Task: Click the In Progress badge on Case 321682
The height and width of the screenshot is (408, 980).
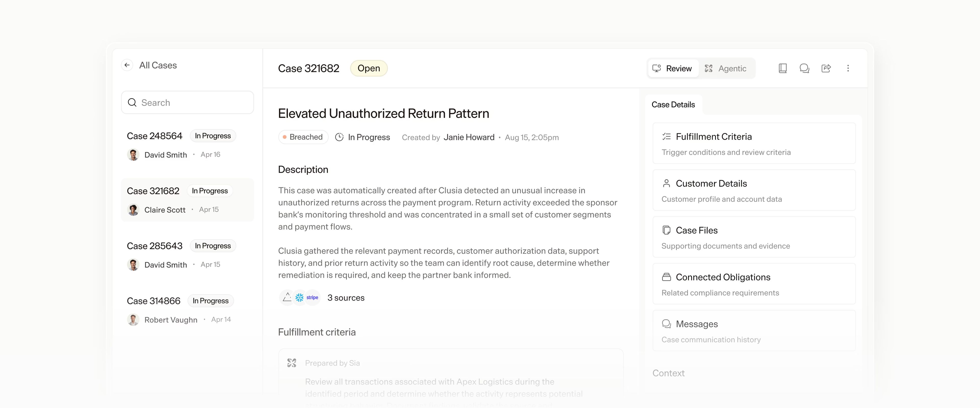Action: pyautogui.click(x=210, y=191)
